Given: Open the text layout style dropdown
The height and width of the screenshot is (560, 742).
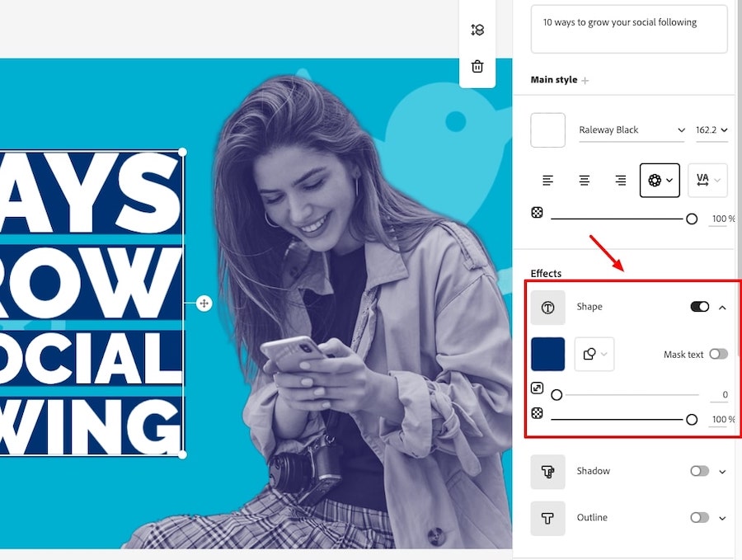Looking at the screenshot, I should 660,181.
